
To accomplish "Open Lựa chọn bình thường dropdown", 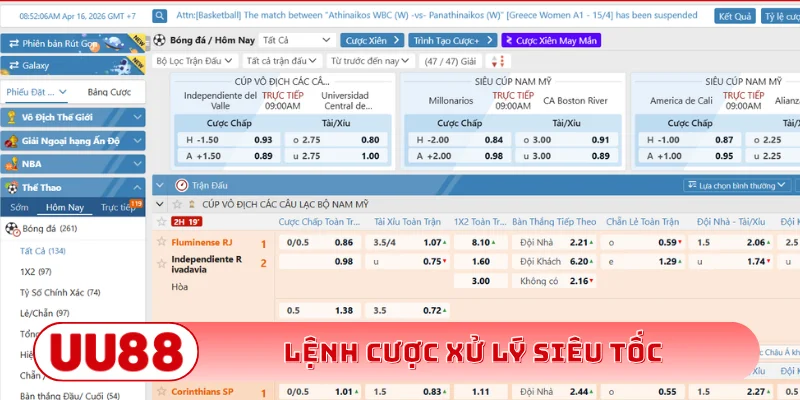I will [737, 186].
